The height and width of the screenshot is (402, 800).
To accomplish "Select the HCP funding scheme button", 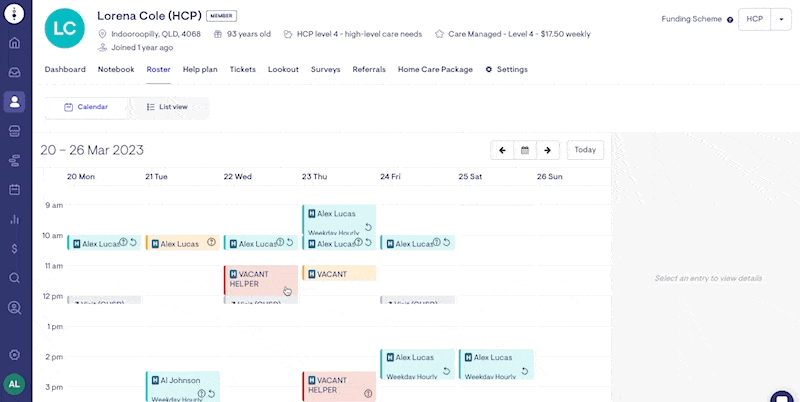I will point(754,19).
